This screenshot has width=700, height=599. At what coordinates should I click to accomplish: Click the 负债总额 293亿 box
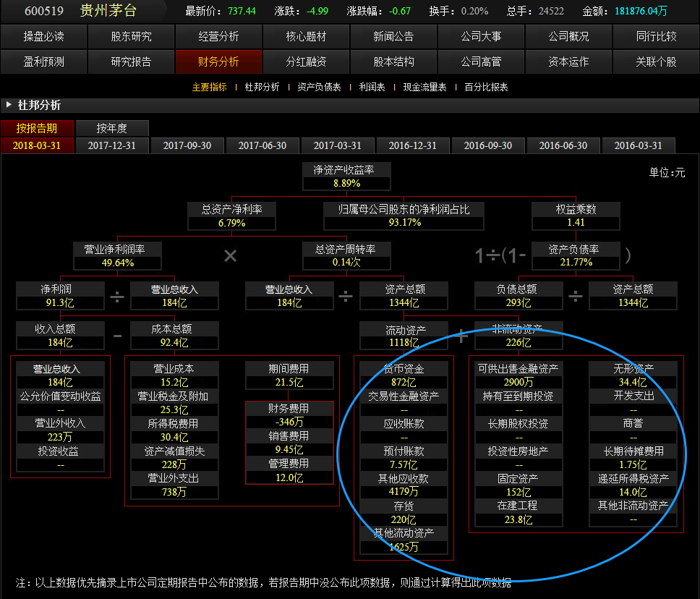pyautogui.click(x=518, y=296)
